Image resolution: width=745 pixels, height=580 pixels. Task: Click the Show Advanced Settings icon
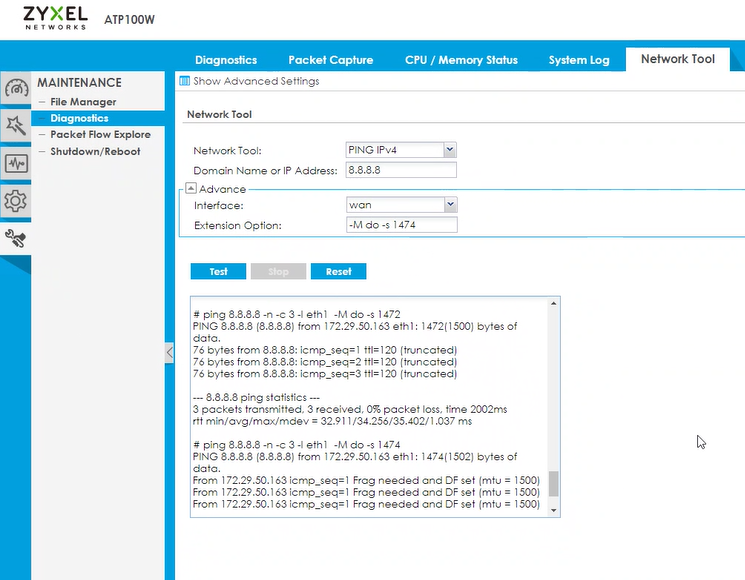point(183,81)
